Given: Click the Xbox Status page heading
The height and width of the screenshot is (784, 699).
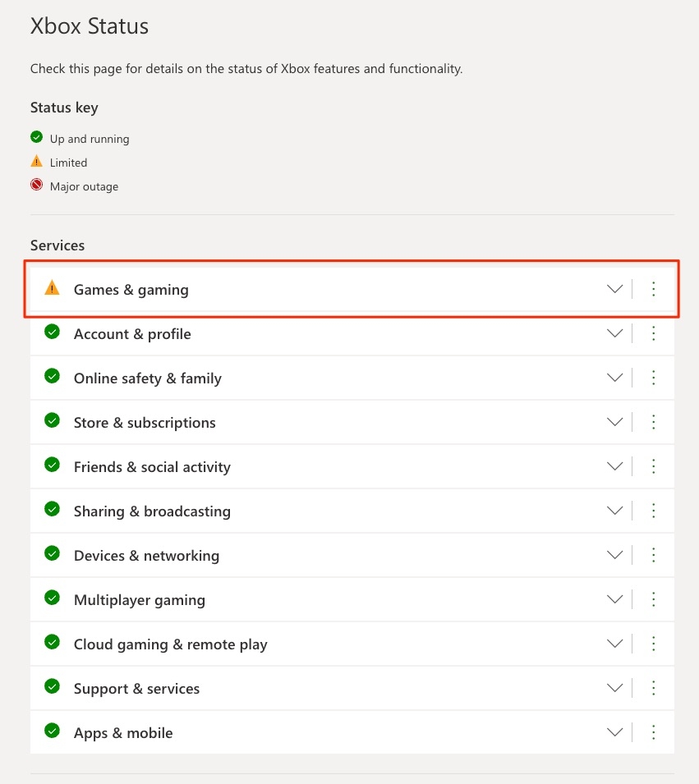Looking at the screenshot, I should tap(89, 26).
